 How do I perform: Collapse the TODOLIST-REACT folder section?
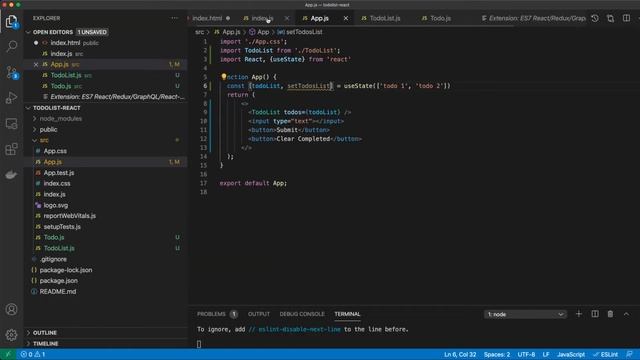pos(29,108)
